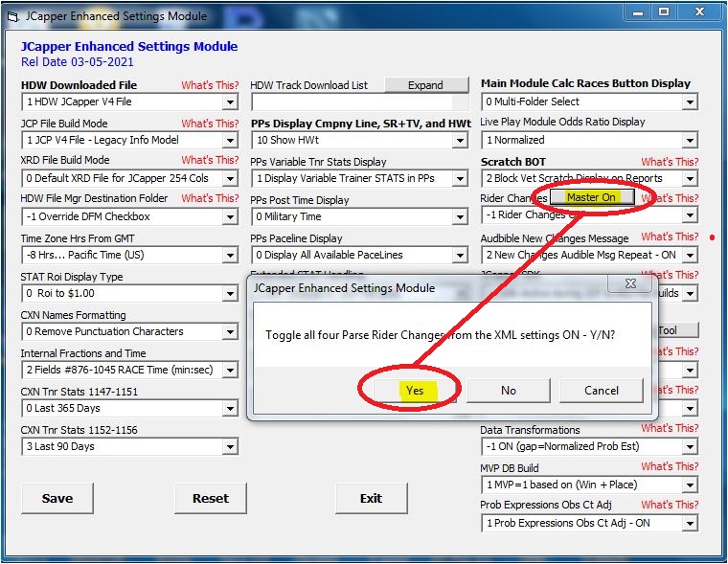Click What's This? beside Scratch BOT
This screenshot has width=728, height=564.
670,162
